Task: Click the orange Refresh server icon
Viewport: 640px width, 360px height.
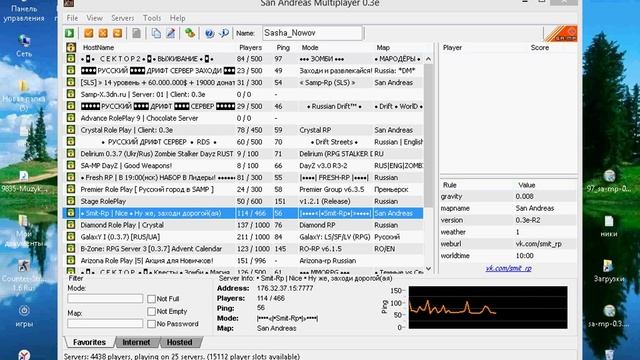Action: tap(118, 33)
